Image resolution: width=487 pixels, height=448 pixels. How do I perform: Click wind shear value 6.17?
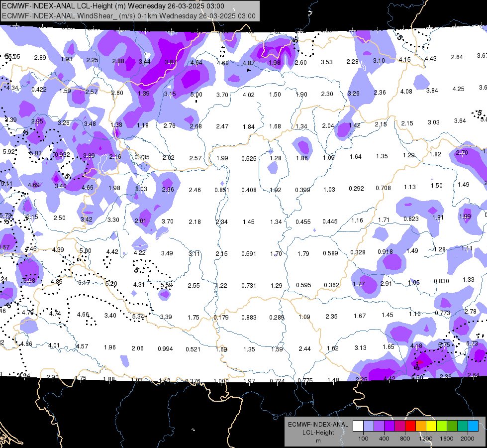84,283
